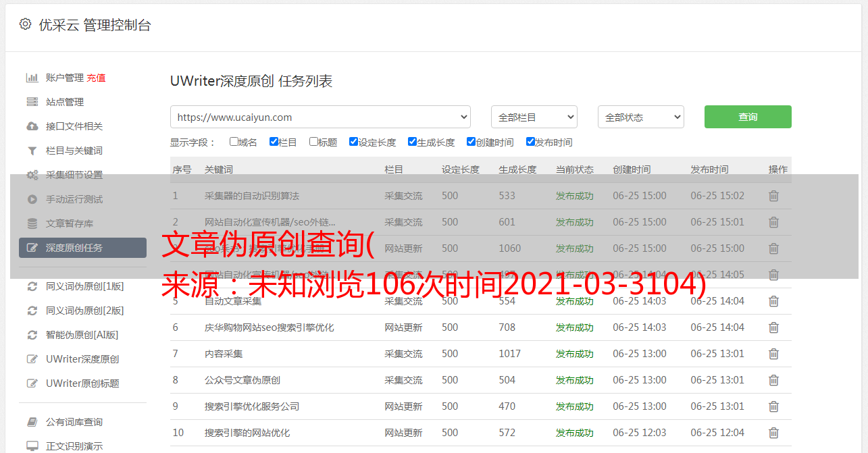Image resolution: width=868 pixels, height=453 pixels.
Task: Tick the 标题 field checkbox
Action: coord(313,142)
